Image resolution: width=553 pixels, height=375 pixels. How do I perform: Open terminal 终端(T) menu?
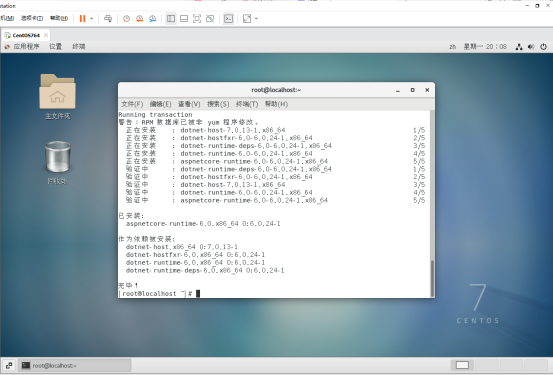pyautogui.click(x=247, y=104)
